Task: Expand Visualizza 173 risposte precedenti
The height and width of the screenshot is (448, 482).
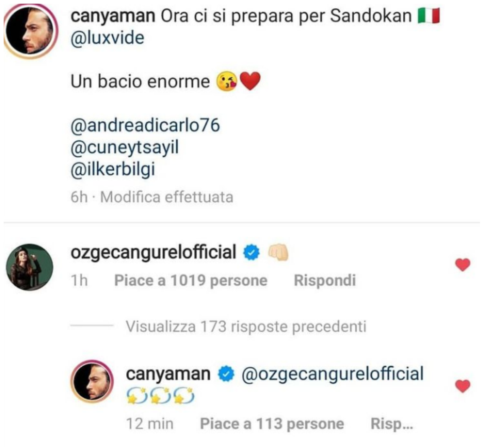Action: 246,326
